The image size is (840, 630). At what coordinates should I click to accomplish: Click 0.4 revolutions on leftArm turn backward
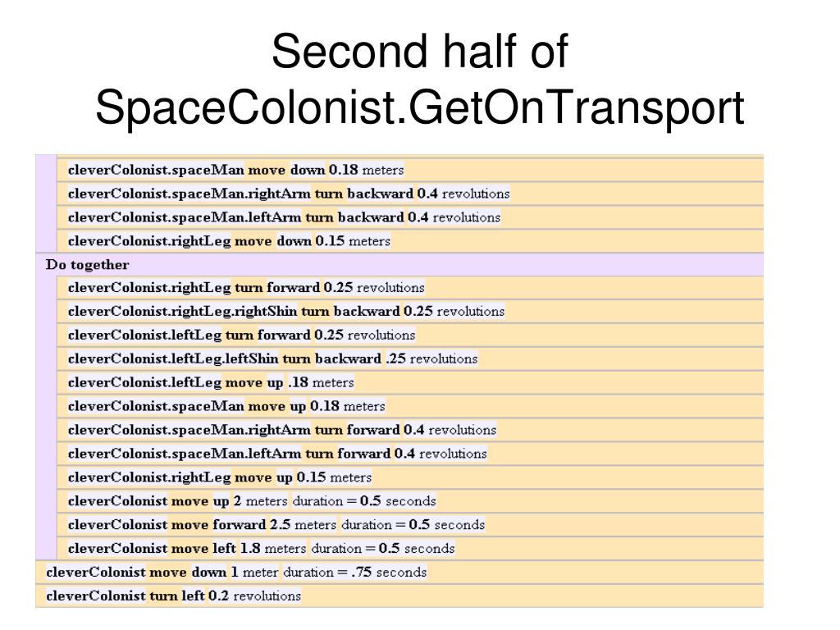tap(454, 217)
